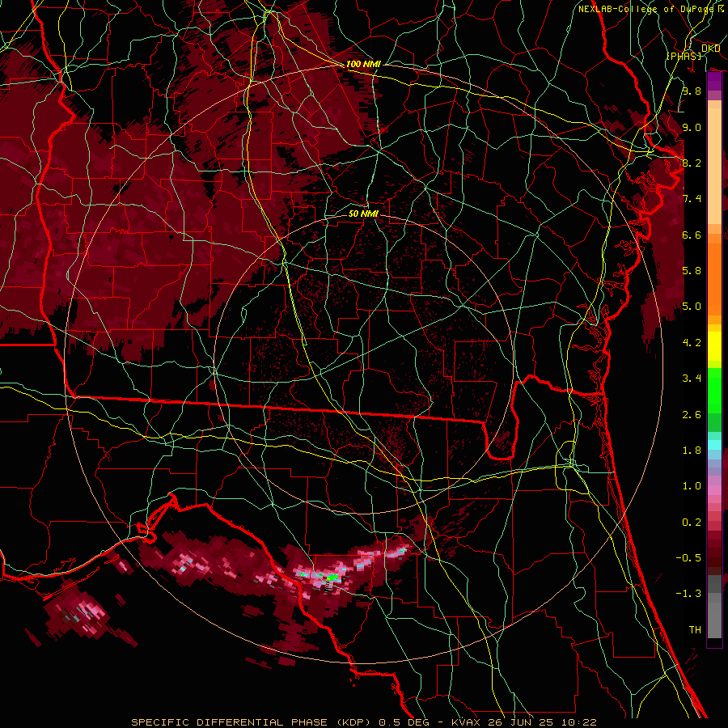The width and height of the screenshot is (728, 728).
Task: Choose the 1.0 scale value
Action: point(692,486)
